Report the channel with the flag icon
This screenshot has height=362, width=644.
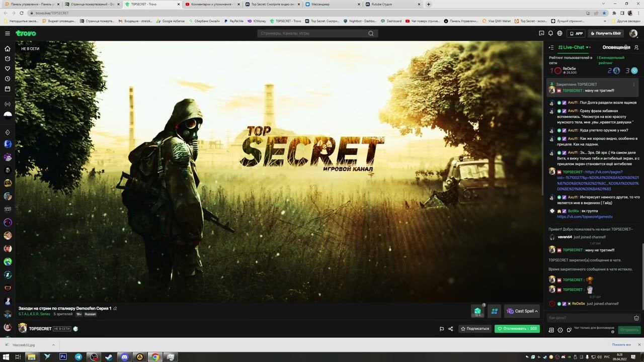[442, 329]
